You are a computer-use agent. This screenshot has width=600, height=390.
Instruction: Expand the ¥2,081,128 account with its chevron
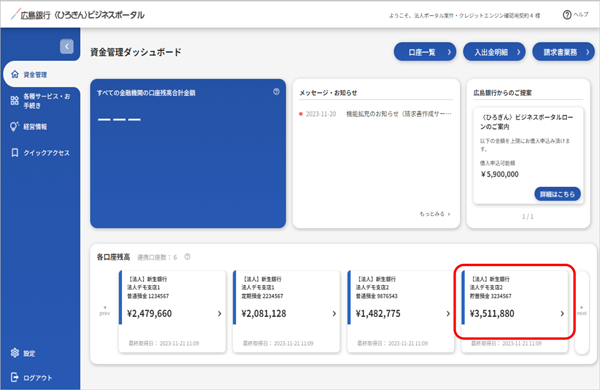click(x=334, y=313)
